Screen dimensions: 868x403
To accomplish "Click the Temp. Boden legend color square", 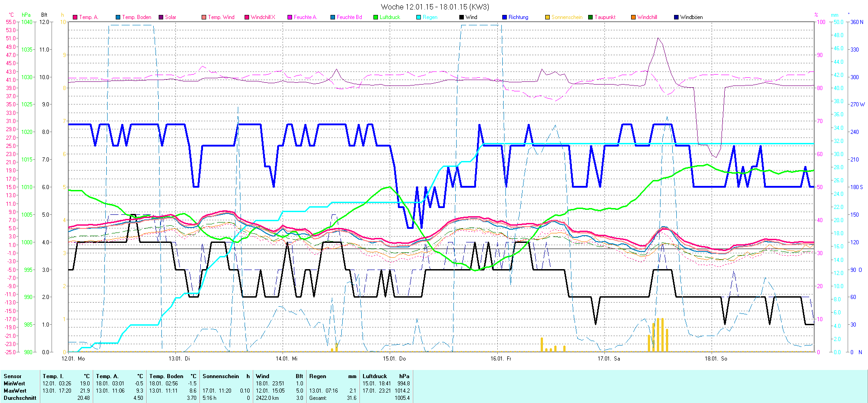I will 118,17.
